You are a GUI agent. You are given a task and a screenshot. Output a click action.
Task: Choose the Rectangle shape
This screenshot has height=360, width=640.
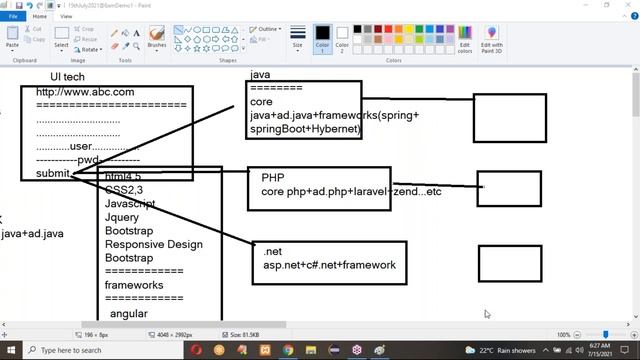coord(207,30)
